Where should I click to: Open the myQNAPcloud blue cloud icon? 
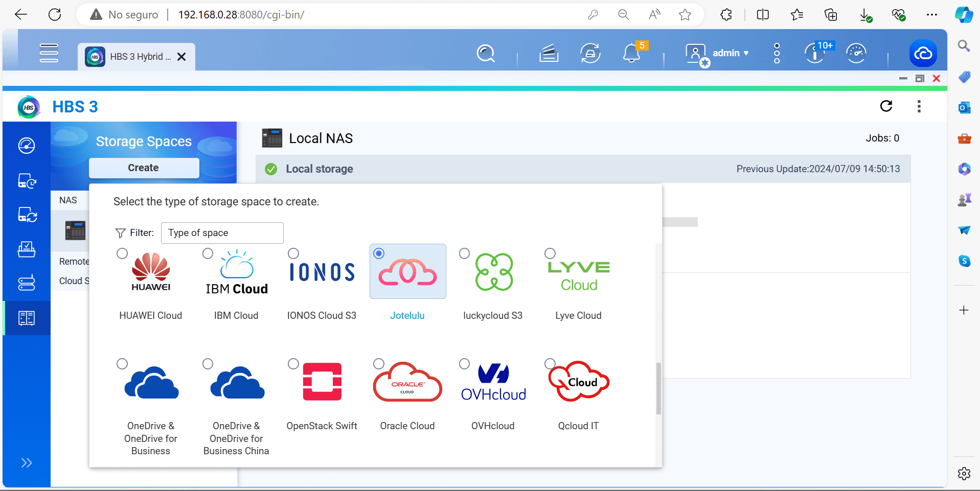[x=923, y=53]
